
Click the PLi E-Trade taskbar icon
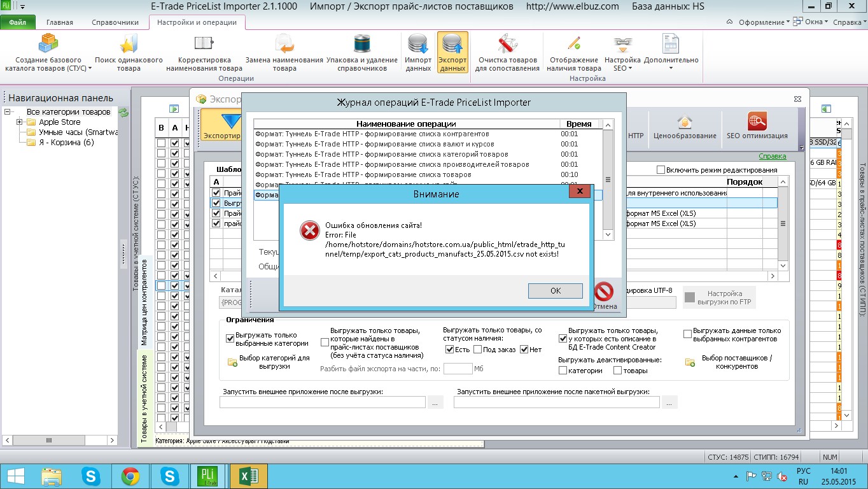tap(208, 476)
